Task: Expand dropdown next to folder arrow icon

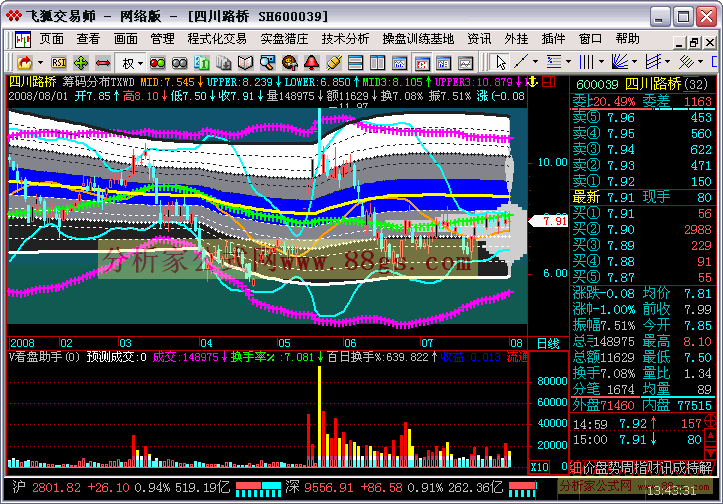Action: tap(41, 63)
